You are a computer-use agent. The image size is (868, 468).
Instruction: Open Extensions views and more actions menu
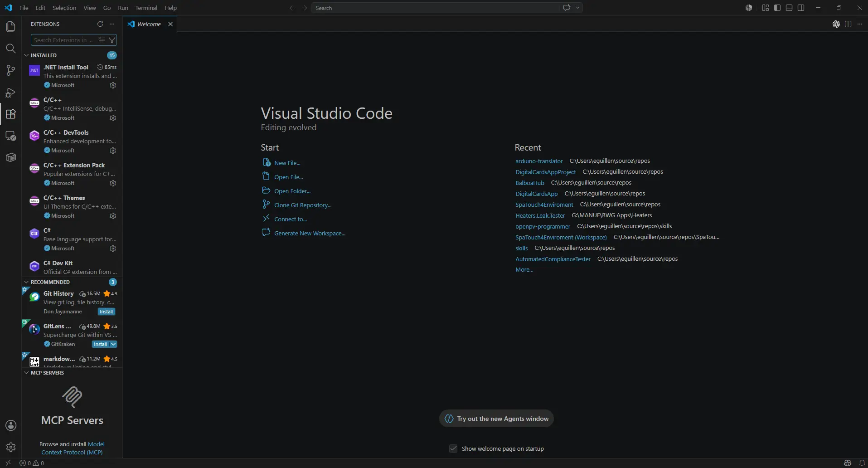[x=112, y=24]
